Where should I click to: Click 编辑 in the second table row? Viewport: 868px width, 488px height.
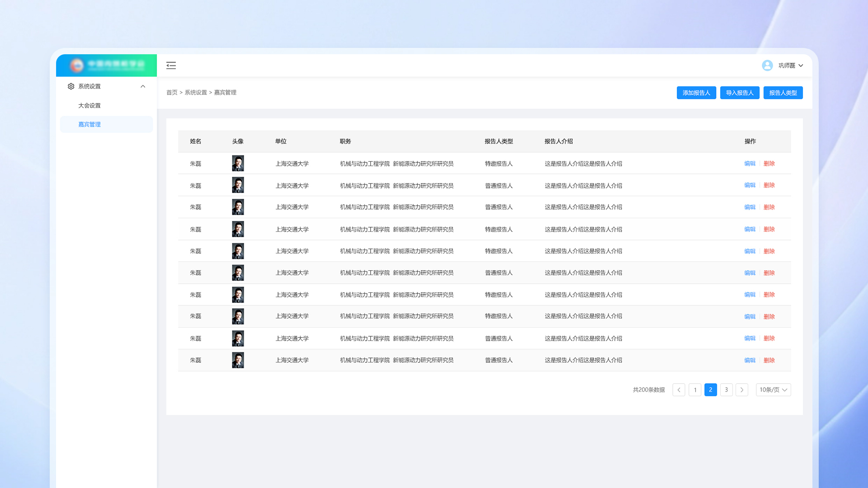coord(750,185)
